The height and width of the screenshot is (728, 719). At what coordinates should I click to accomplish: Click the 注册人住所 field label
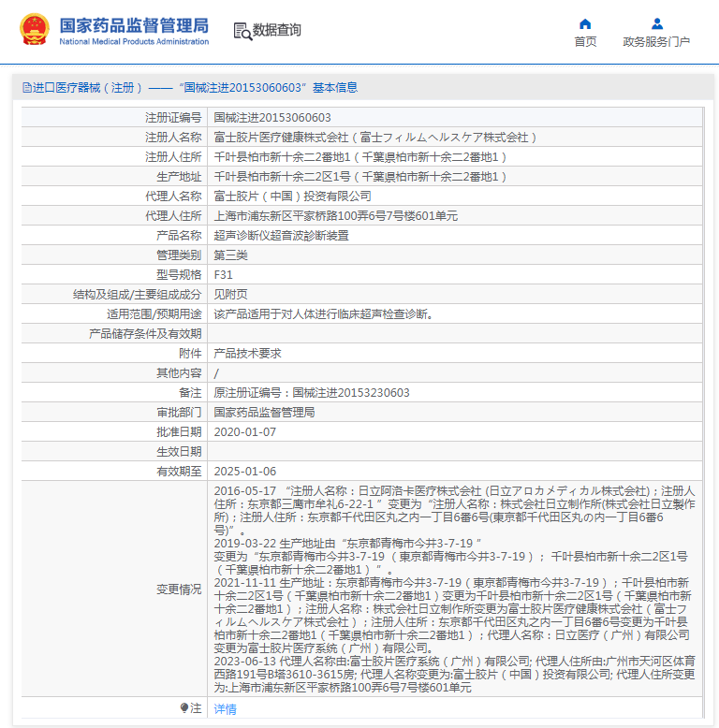click(x=173, y=157)
